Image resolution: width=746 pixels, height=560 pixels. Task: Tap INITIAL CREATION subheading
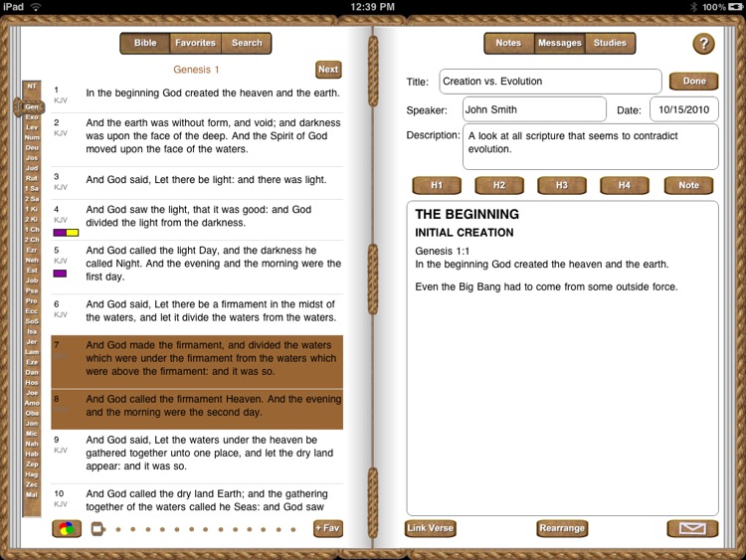(464, 233)
